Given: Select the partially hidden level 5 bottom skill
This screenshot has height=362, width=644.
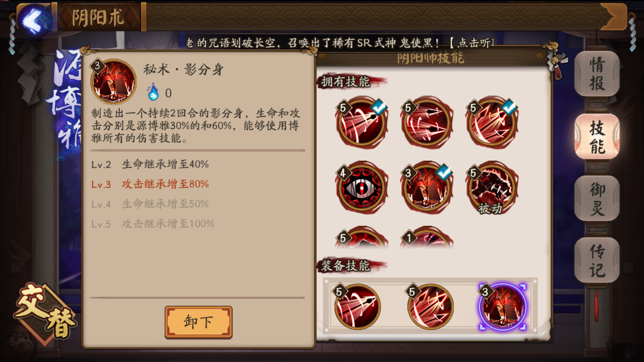Looking at the screenshot, I should point(362,238).
